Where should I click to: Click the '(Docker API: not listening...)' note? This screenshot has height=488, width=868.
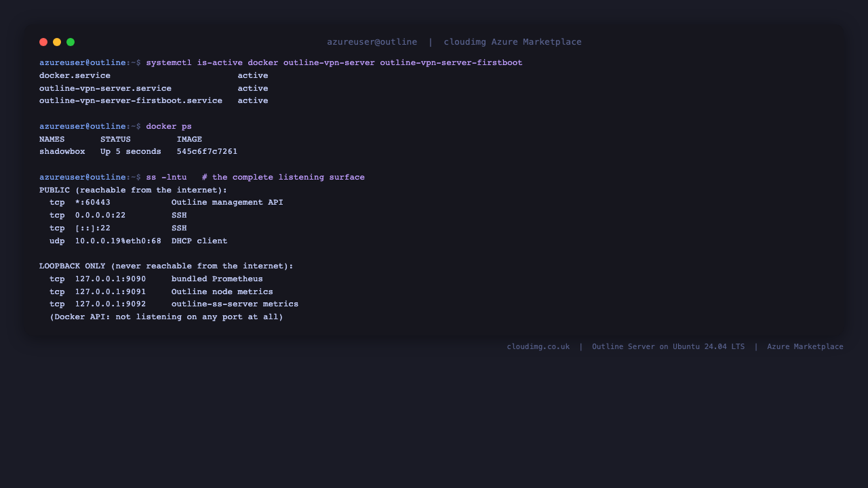click(166, 317)
